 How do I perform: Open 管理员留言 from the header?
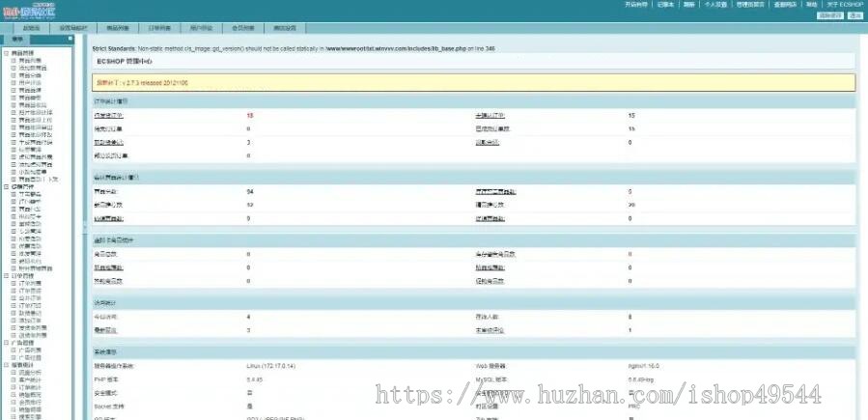coord(750,5)
